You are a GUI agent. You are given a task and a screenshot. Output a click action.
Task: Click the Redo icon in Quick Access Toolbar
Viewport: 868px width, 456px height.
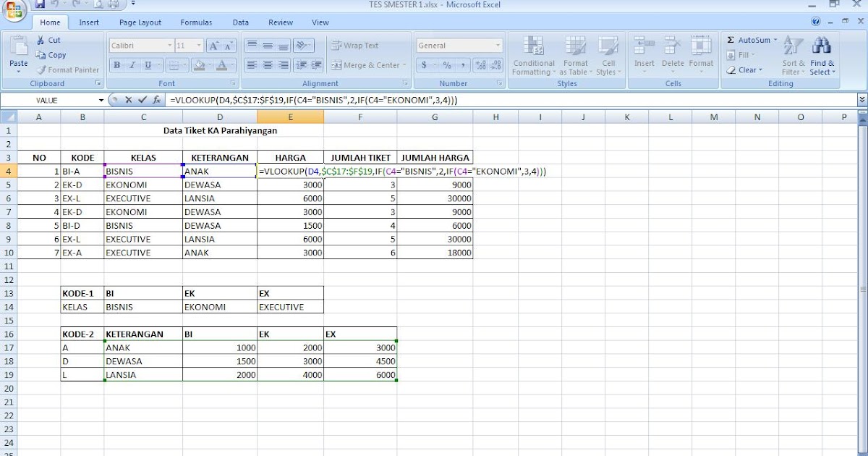pos(75,4)
